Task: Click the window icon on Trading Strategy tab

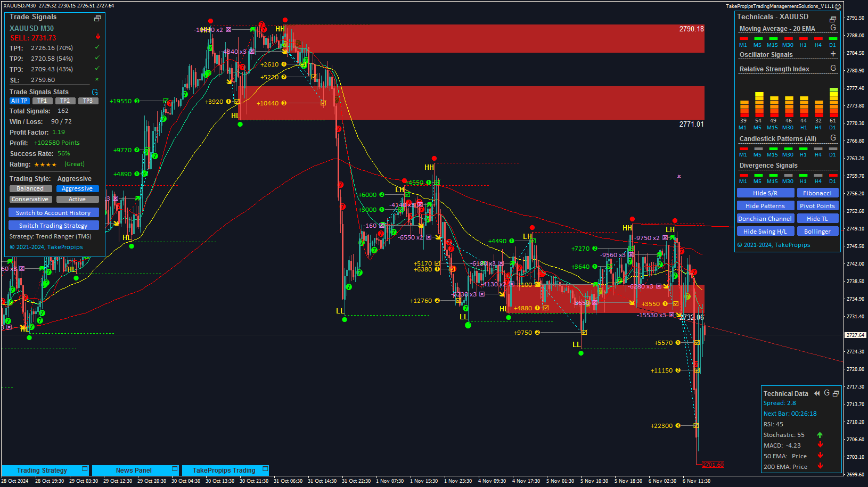Action: pyautogui.click(x=85, y=469)
